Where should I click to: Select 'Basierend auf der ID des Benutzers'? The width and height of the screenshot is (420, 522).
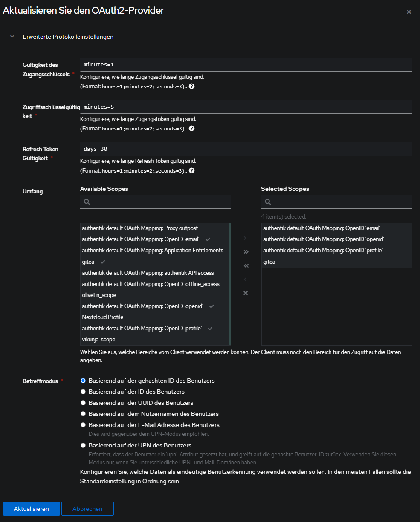pos(84,392)
